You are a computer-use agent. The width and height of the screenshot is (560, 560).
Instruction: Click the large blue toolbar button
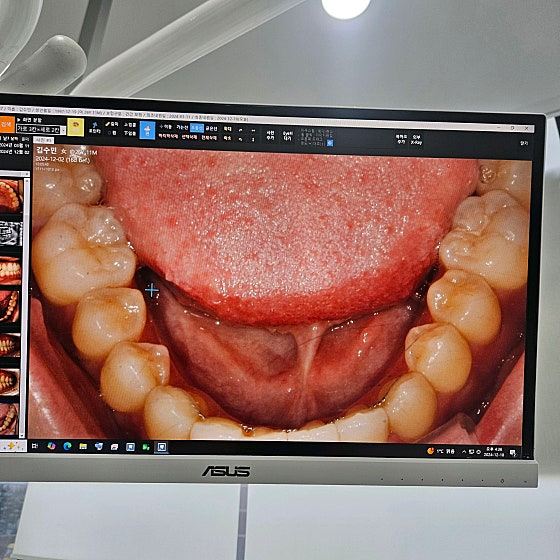click(147, 130)
